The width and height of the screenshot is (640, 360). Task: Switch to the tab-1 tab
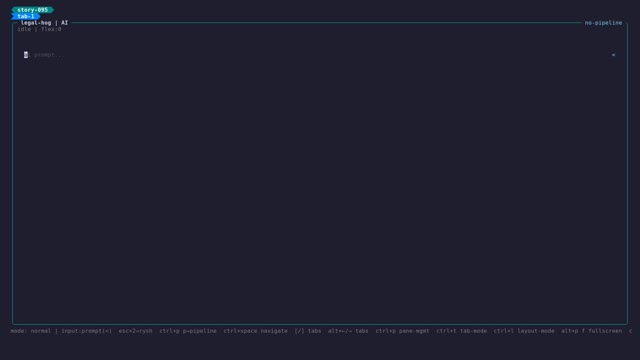click(x=26, y=16)
